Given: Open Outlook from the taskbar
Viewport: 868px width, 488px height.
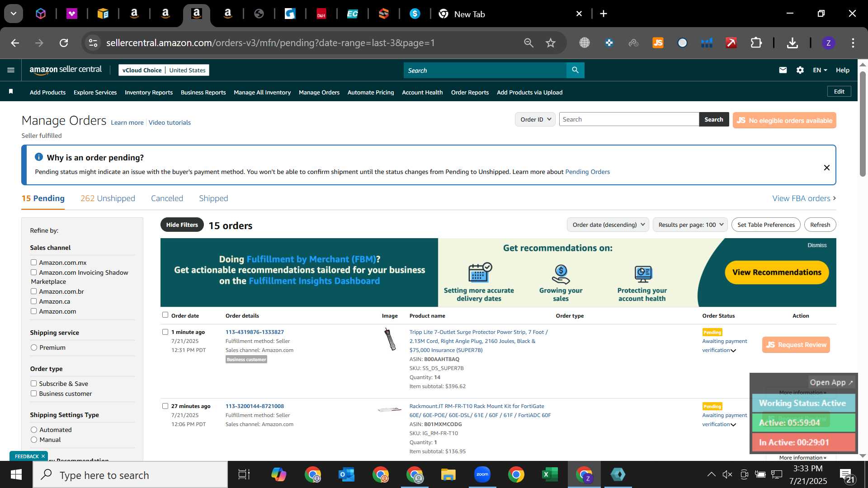Looking at the screenshot, I should click(346, 474).
